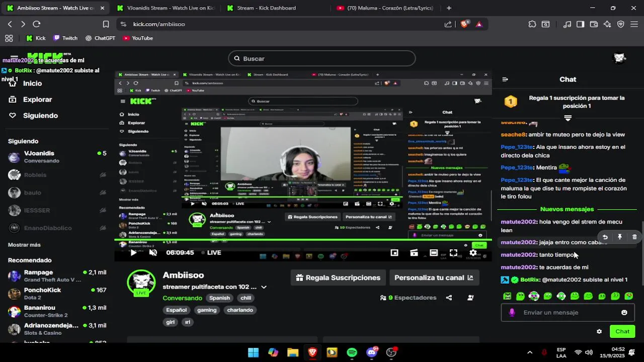Select the charlando tag
The image size is (644, 362).
240,310
